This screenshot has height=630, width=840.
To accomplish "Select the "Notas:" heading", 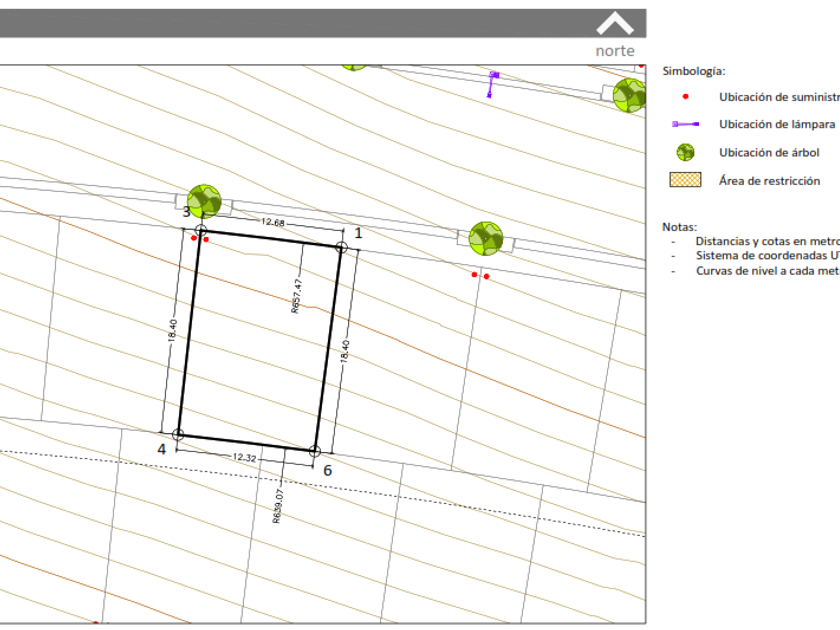I will (x=679, y=227).
